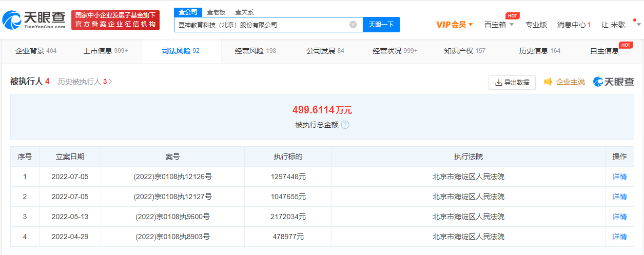This screenshot has height=255, width=644.
Task: Click the 被执行人 4 heading
Action: pos(30,82)
